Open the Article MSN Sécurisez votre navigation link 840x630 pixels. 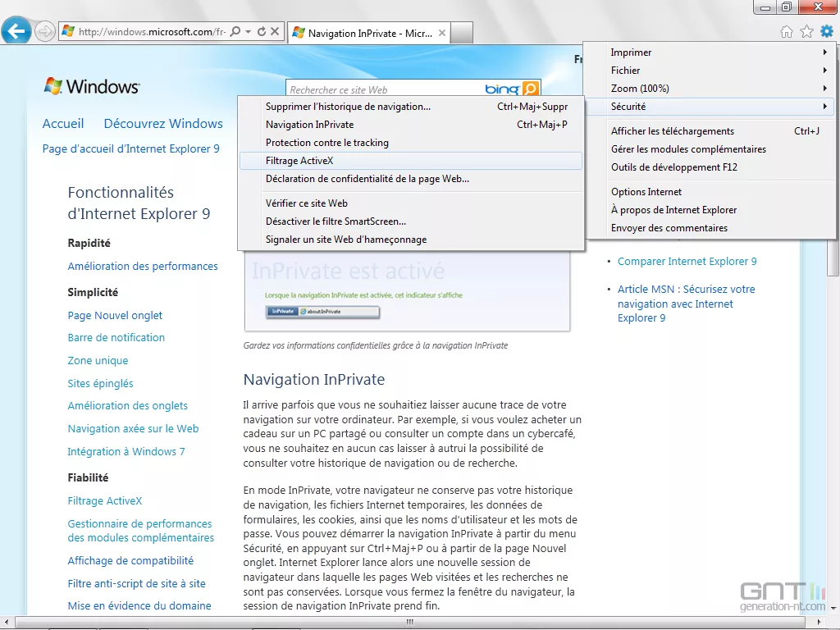[x=686, y=304]
